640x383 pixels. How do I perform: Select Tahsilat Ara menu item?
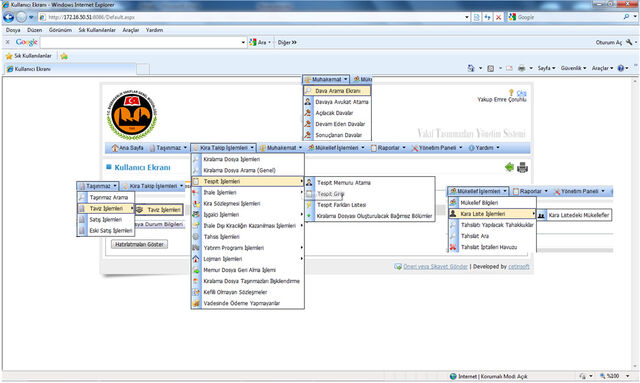(492, 236)
